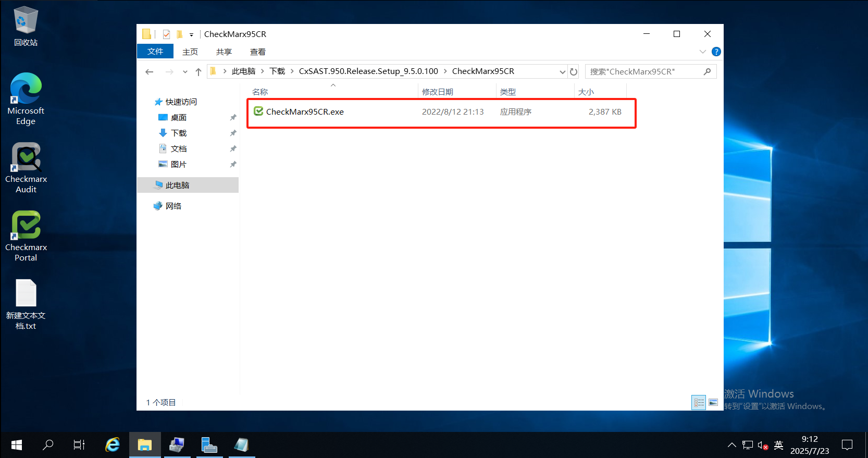The height and width of the screenshot is (458, 868).
Task: Click the 应用程序 type cell
Action: (x=516, y=112)
